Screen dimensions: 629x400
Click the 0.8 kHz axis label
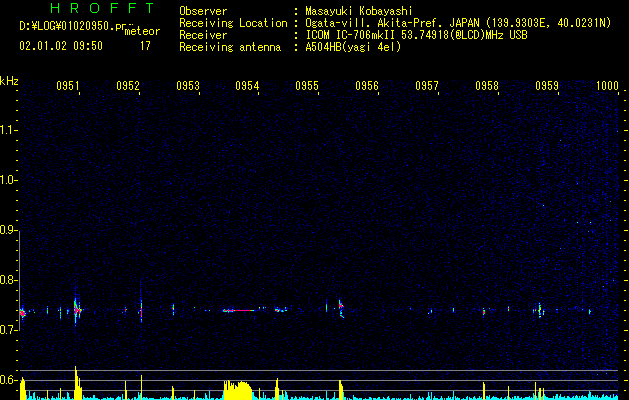click(x=7, y=280)
